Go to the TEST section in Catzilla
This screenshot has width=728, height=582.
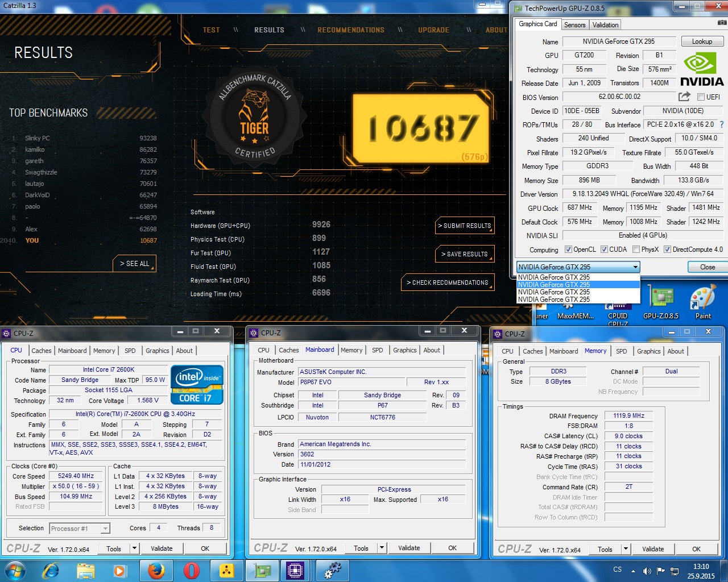click(211, 30)
